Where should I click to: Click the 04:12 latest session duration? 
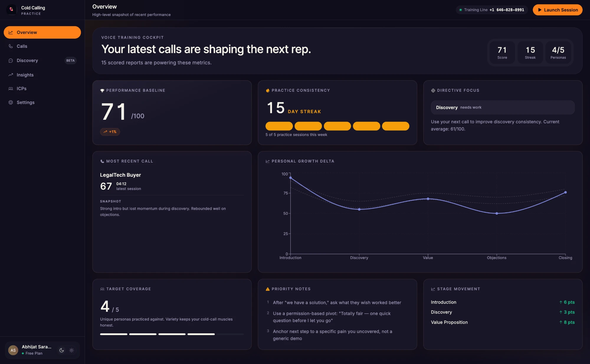(121, 184)
